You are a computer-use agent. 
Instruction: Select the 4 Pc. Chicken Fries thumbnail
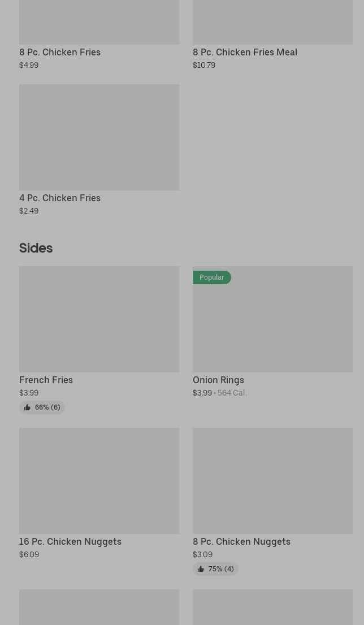click(99, 137)
